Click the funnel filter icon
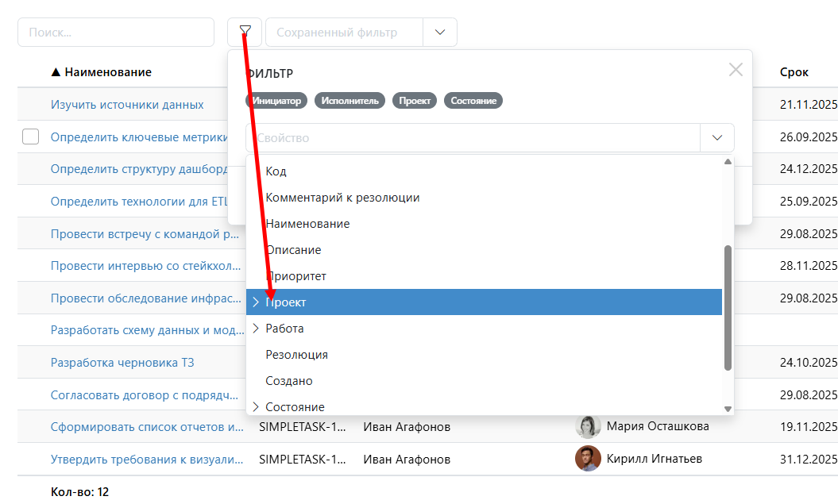The width and height of the screenshot is (838, 504). point(245,32)
